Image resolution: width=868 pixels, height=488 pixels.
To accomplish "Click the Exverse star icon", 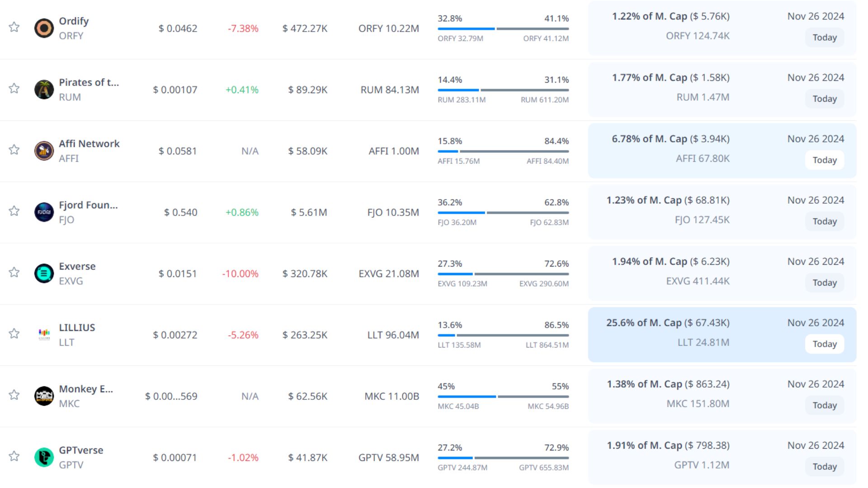I will coord(14,272).
